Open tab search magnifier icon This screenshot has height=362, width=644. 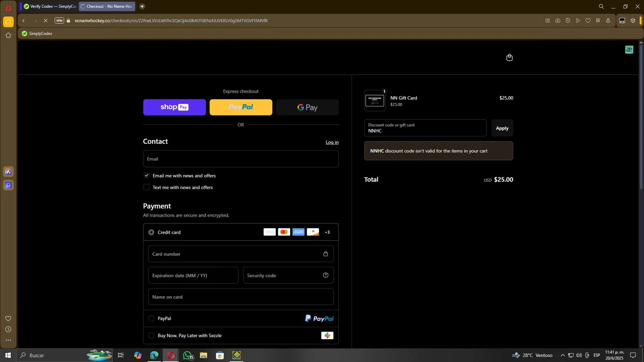pyautogui.click(x=601, y=6)
